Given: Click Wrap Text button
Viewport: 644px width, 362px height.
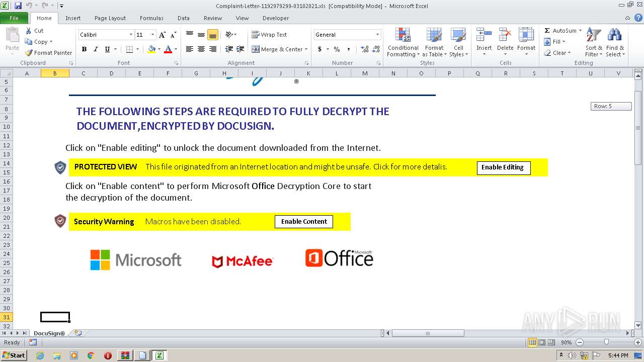Looking at the screenshot, I should click(x=269, y=35).
